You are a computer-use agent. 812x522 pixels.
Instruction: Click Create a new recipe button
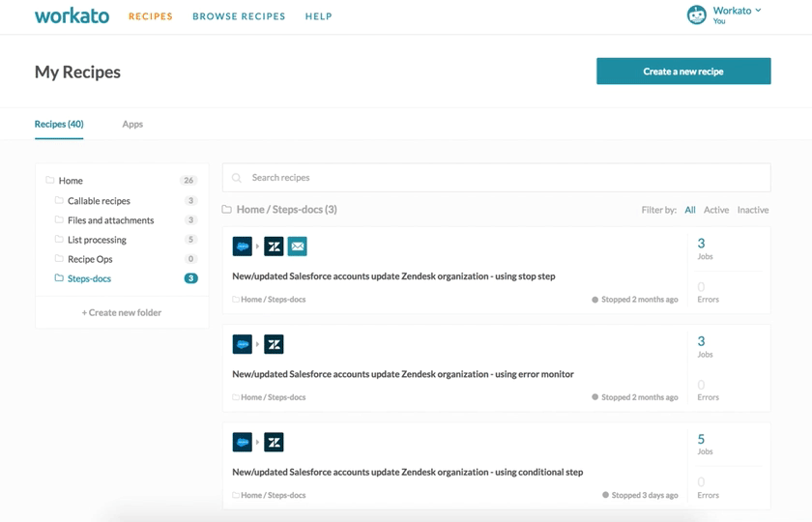tap(683, 72)
